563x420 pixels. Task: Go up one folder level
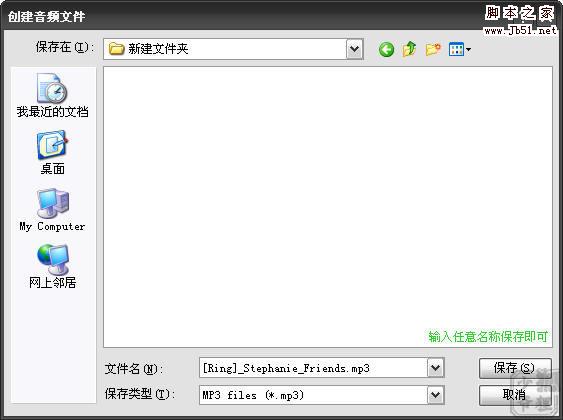point(410,49)
